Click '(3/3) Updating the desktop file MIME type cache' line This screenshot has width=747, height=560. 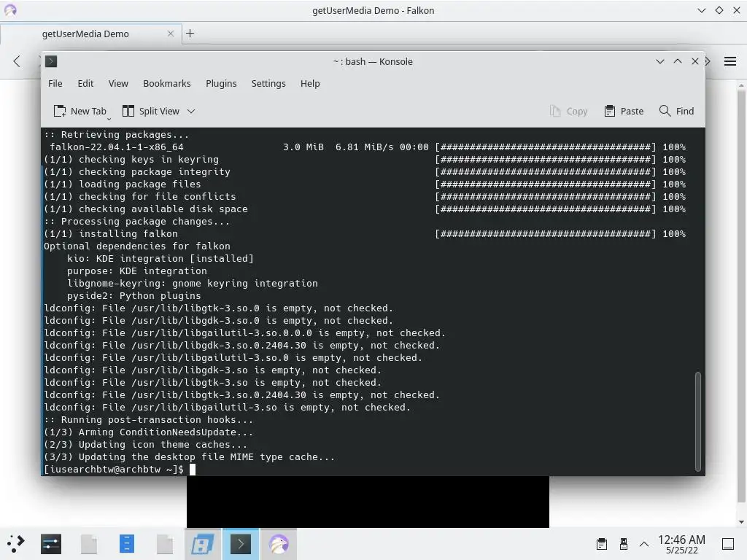[189, 456]
